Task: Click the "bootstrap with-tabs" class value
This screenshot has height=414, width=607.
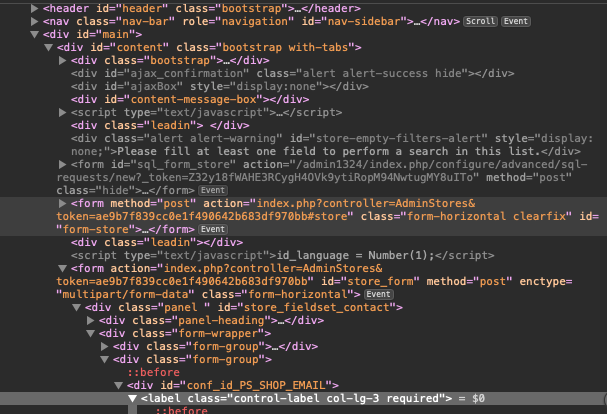Action: (288, 48)
